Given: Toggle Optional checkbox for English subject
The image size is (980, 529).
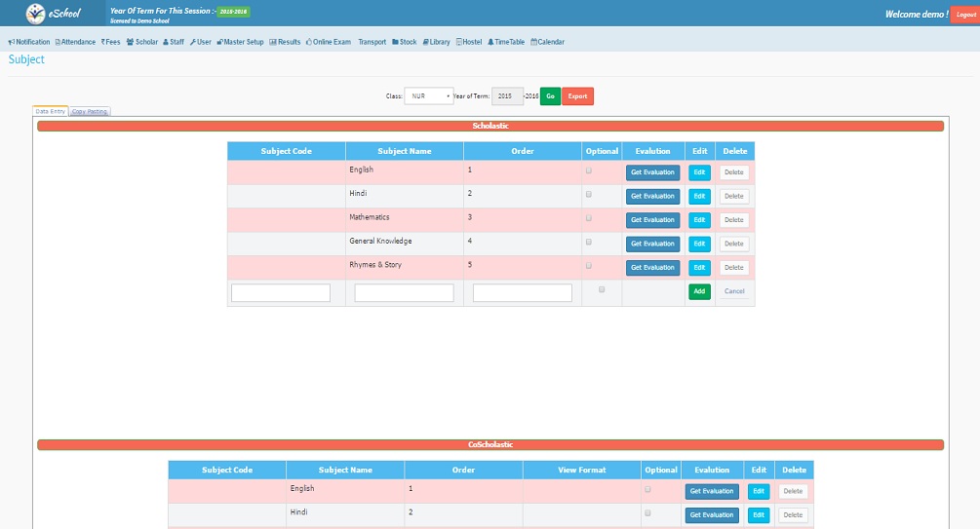Looking at the screenshot, I should [x=588, y=170].
